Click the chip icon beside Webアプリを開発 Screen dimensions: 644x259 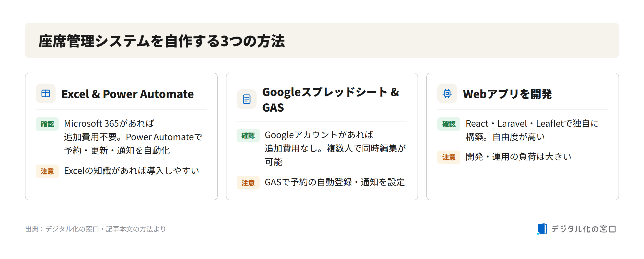(447, 93)
